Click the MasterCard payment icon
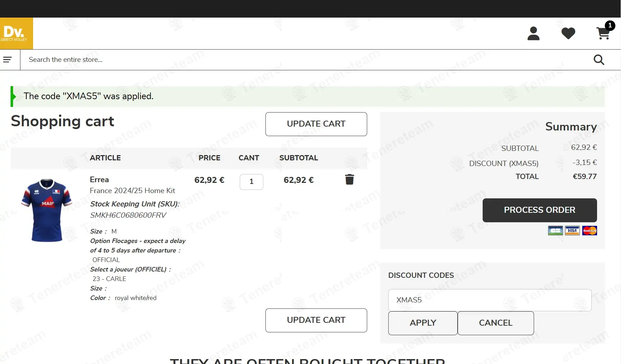The width and height of the screenshot is (621, 364). click(x=590, y=231)
